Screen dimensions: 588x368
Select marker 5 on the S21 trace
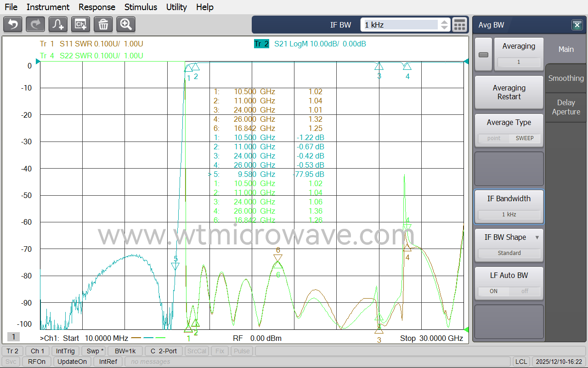coord(175,266)
